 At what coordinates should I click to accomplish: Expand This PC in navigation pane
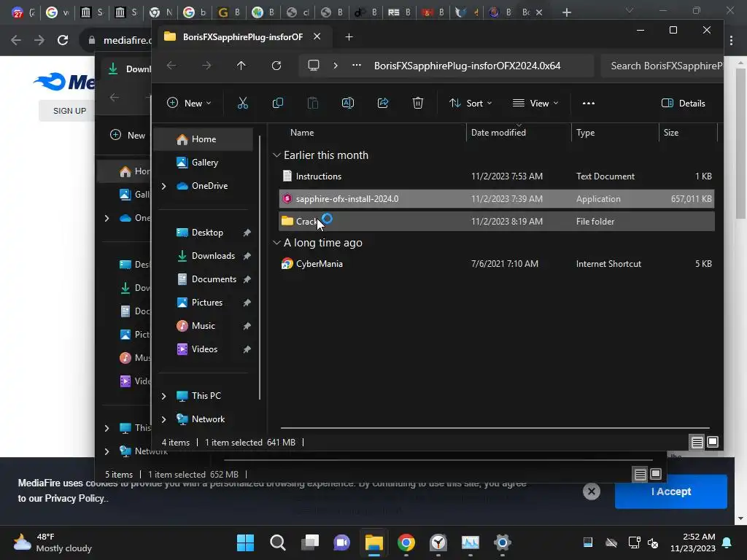coord(163,396)
